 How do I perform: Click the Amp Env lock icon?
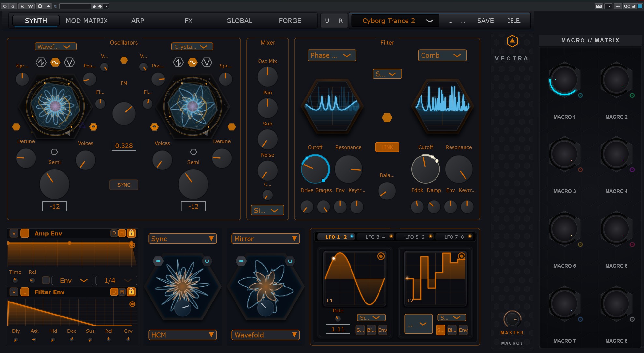[131, 233]
